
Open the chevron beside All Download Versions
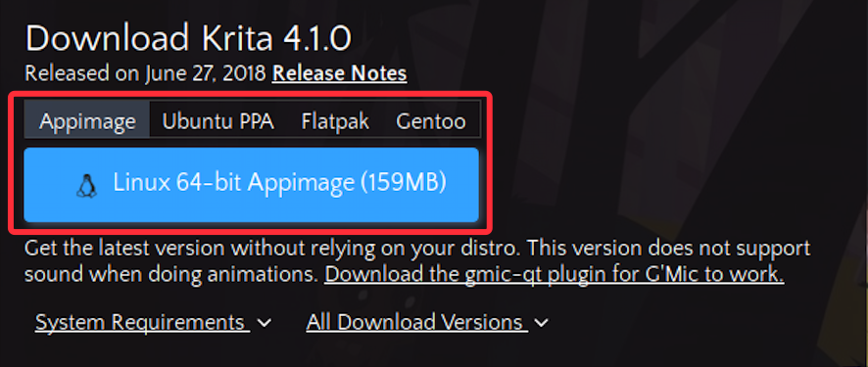[542, 323]
